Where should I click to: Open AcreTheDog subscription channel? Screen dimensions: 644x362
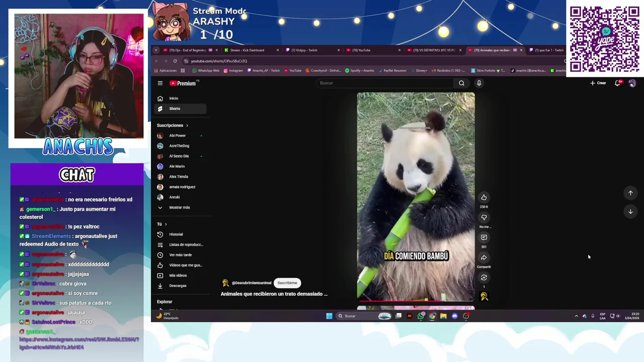coord(180,146)
